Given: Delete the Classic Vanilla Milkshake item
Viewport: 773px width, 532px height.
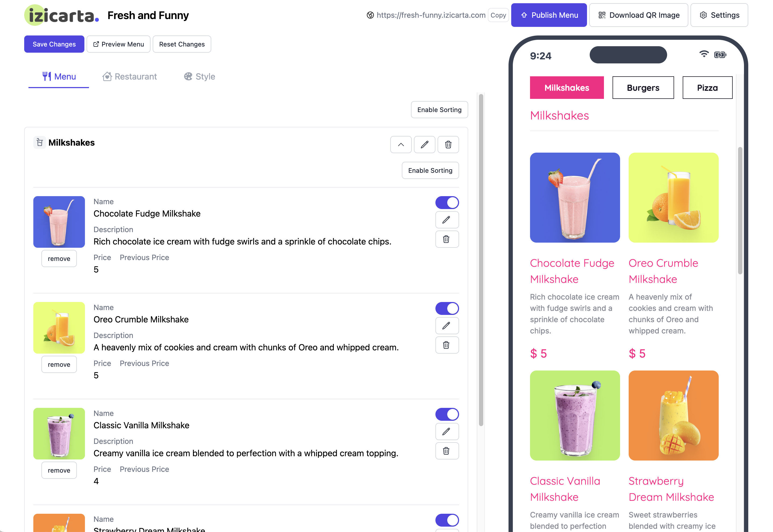Looking at the screenshot, I should pos(447,451).
